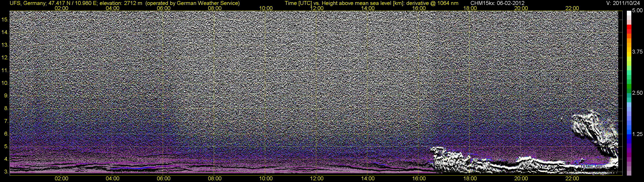Click the 02:00 label on the upper time axis
This screenshot has width=644, height=182.
pyautogui.click(x=61, y=8)
